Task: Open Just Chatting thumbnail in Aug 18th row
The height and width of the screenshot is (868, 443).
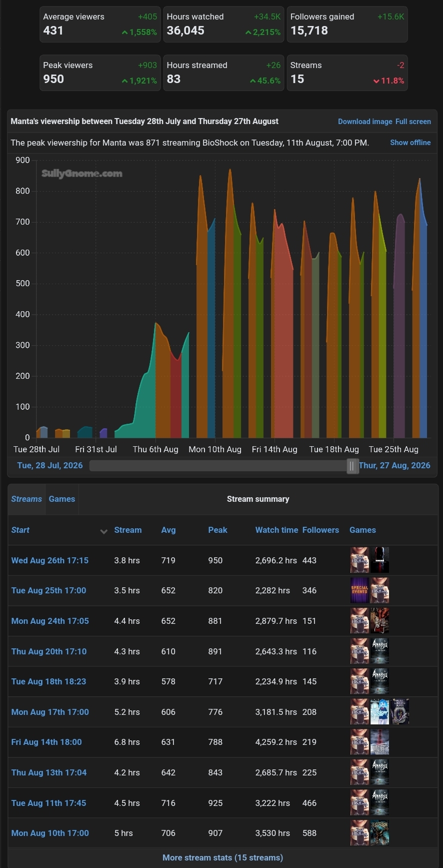Action: pos(359,681)
